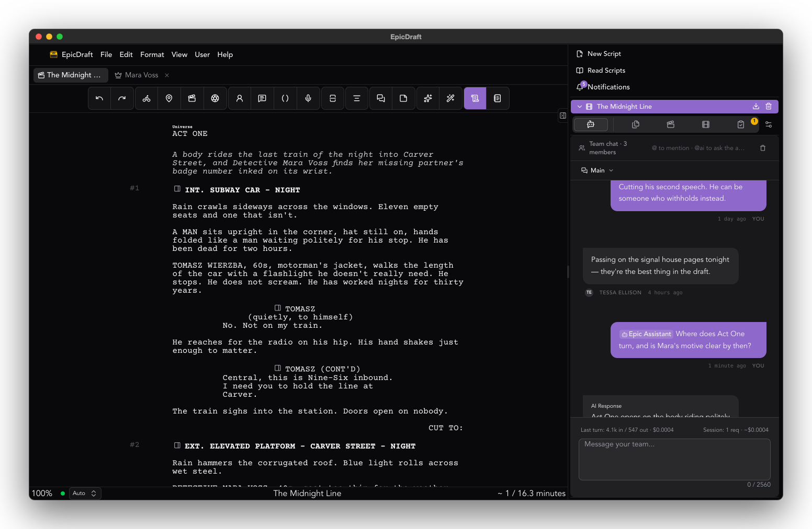
Task: Open the Format menu
Action: (x=152, y=54)
